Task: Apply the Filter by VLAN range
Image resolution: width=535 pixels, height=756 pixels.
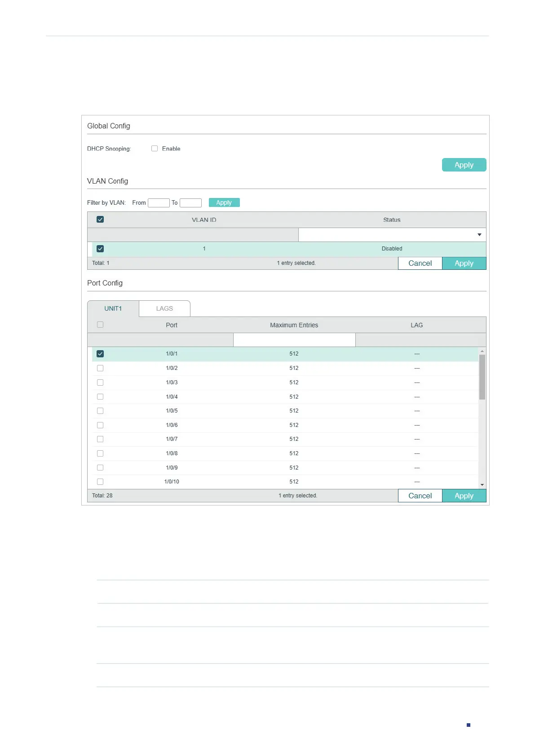Action: [224, 202]
